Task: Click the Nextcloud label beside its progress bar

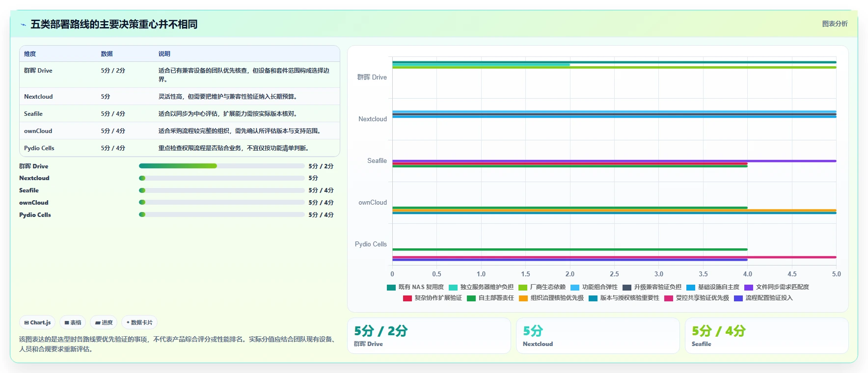Action: 34,178
